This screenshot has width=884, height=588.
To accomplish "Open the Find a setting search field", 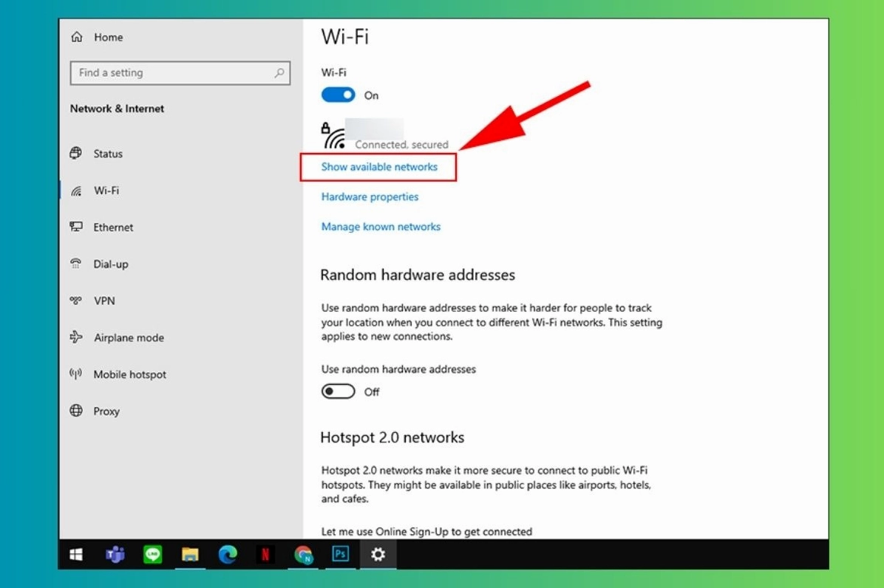I will (180, 72).
